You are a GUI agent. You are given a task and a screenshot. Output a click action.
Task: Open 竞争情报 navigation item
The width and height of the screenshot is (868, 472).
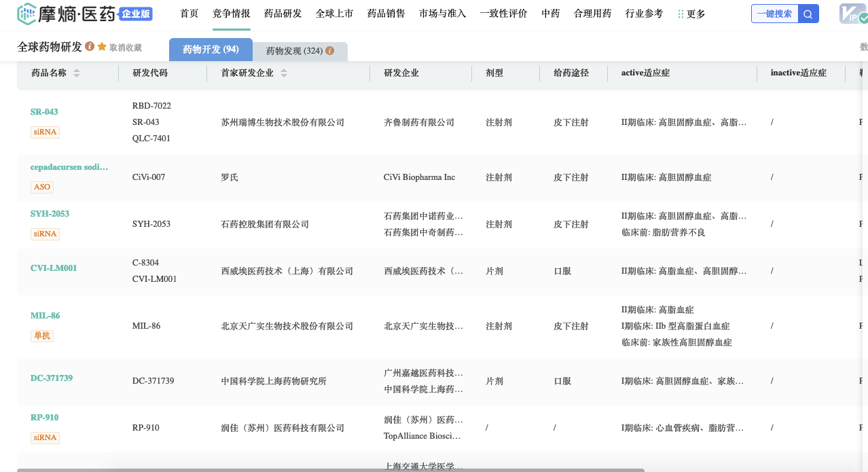[231, 14]
